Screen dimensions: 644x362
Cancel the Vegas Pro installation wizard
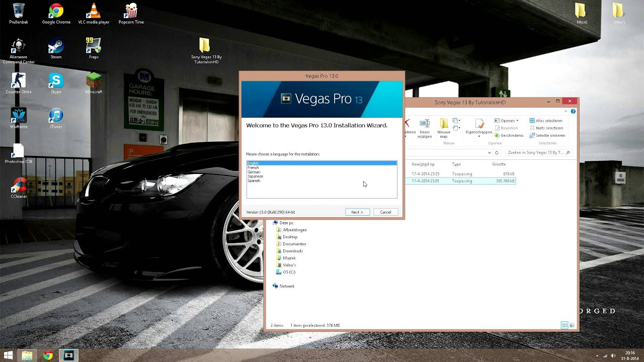tap(385, 212)
